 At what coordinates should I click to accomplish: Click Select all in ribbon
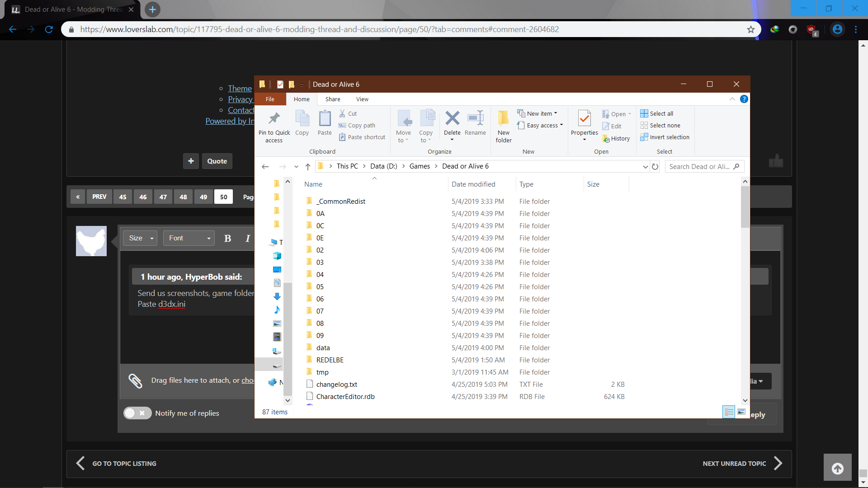coord(657,113)
